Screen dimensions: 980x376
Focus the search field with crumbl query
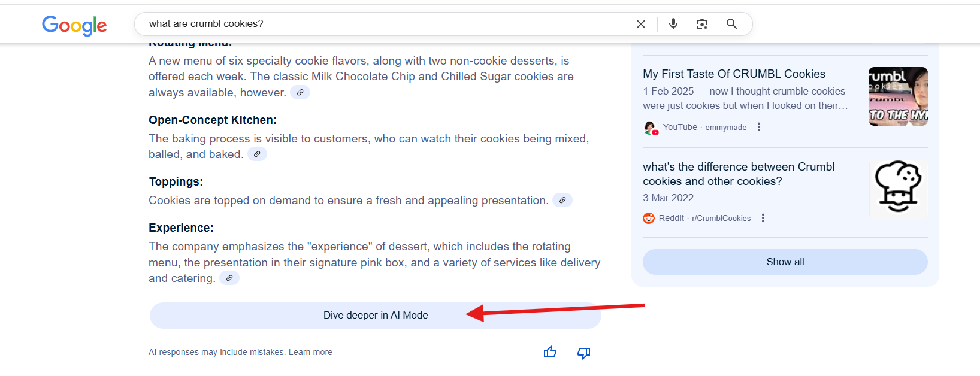coord(383,24)
